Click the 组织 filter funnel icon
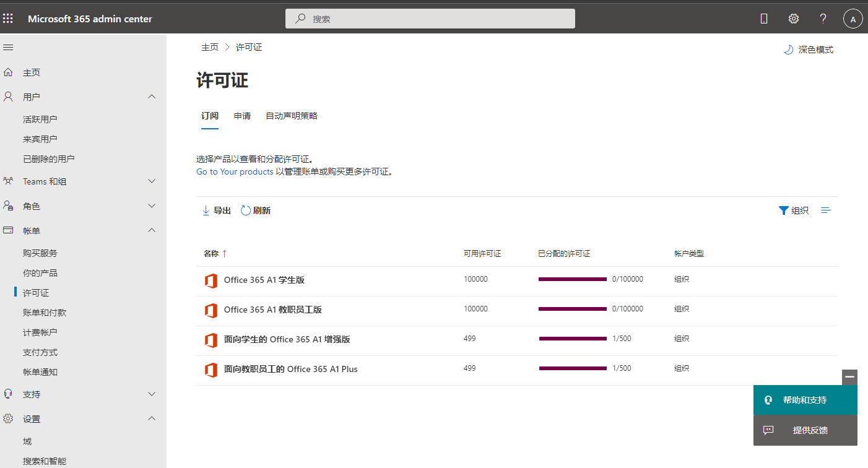This screenshot has height=468, width=868. [784, 210]
